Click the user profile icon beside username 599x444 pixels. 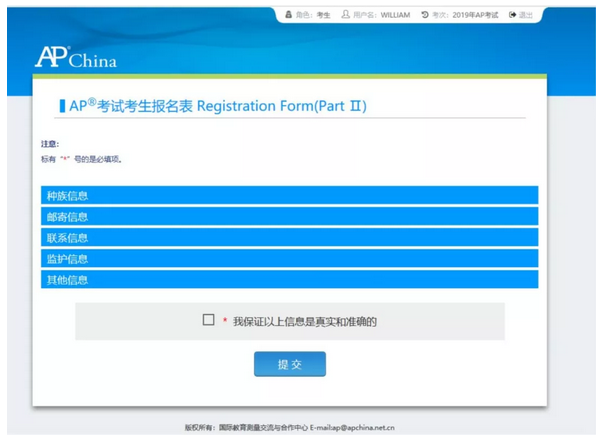pyautogui.click(x=345, y=15)
